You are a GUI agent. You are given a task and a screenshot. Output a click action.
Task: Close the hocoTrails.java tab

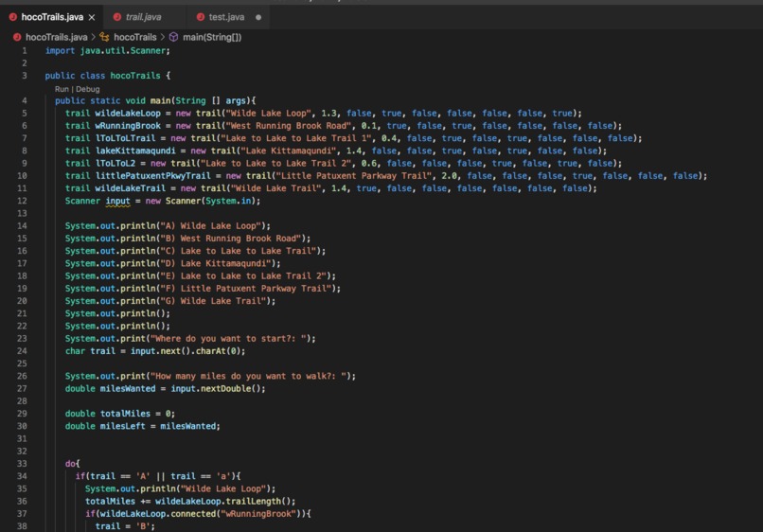point(92,18)
